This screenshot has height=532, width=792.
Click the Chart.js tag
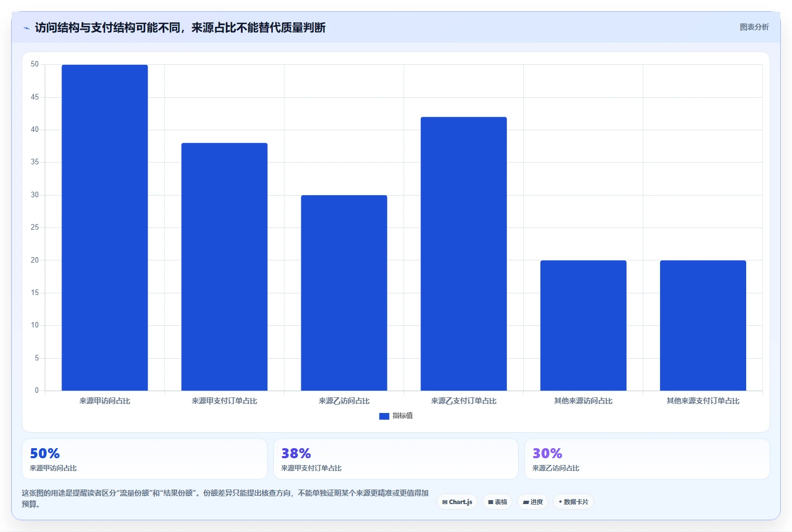click(x=457, y=502)
